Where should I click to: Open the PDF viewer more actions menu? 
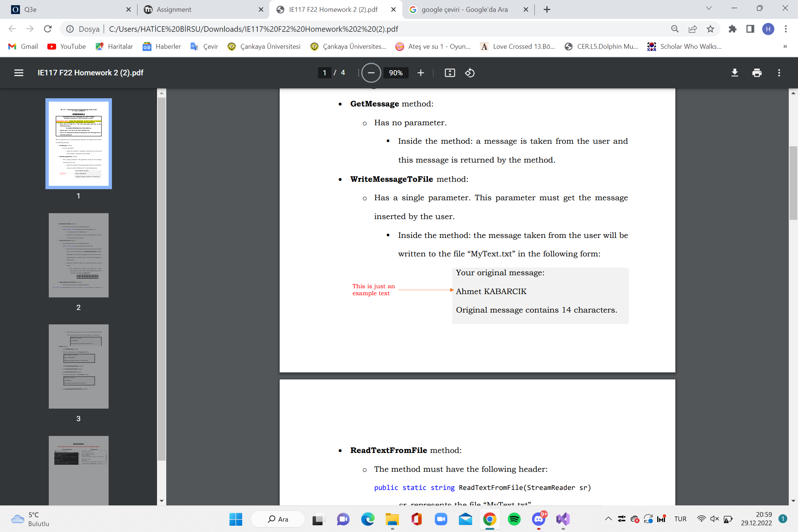coord(779,73)
